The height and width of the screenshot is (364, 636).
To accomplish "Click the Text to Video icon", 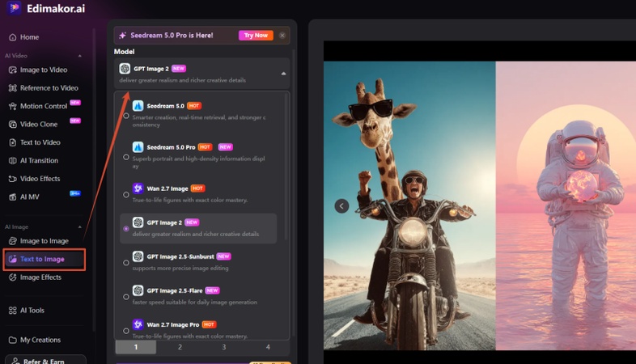I will coord(13,142).
